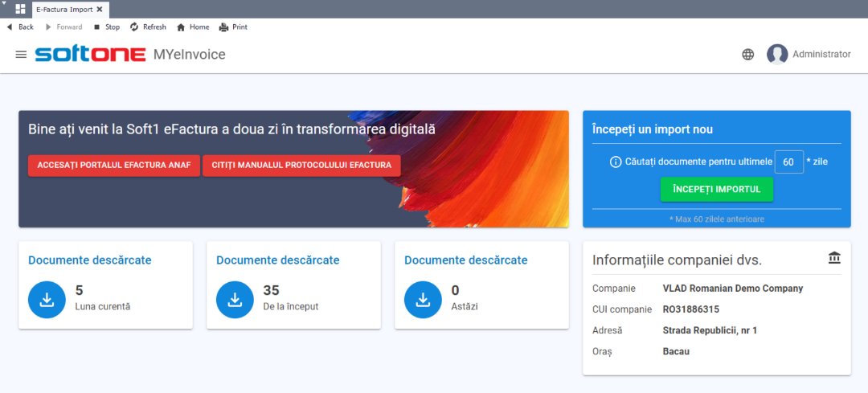868x393 pixels.
Task: Click the window grid icon in tab bar
Action: pyautogui.click(x=20, y=9)
